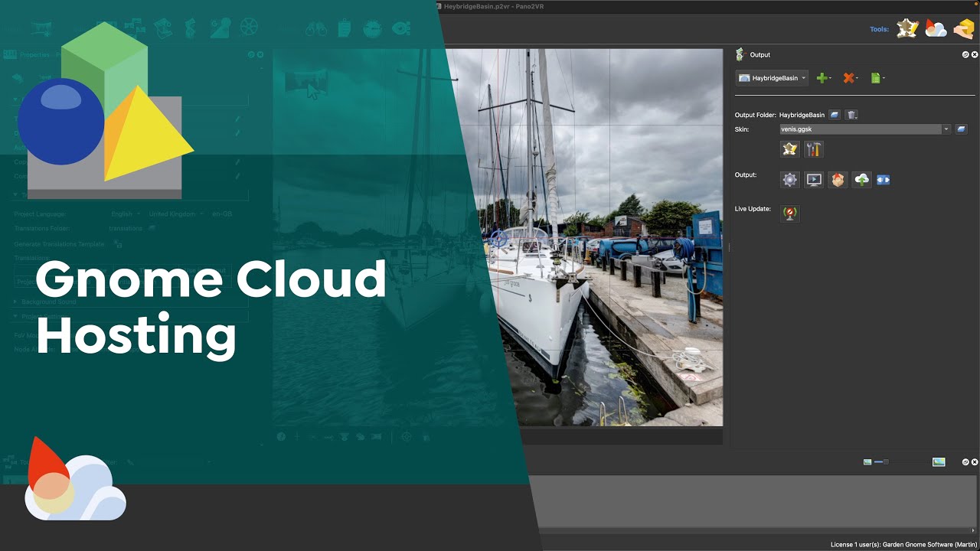Open the output preview monitor button

pos(814,180)
